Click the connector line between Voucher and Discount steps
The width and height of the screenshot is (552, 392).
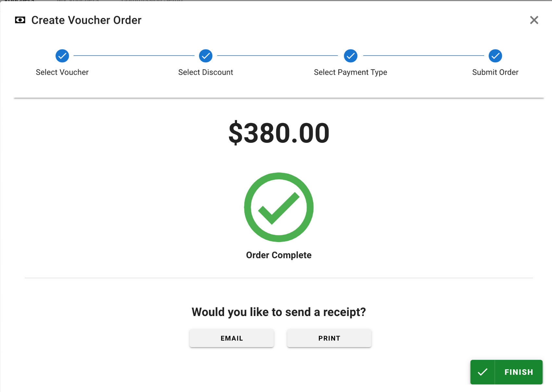coord(134,56)
